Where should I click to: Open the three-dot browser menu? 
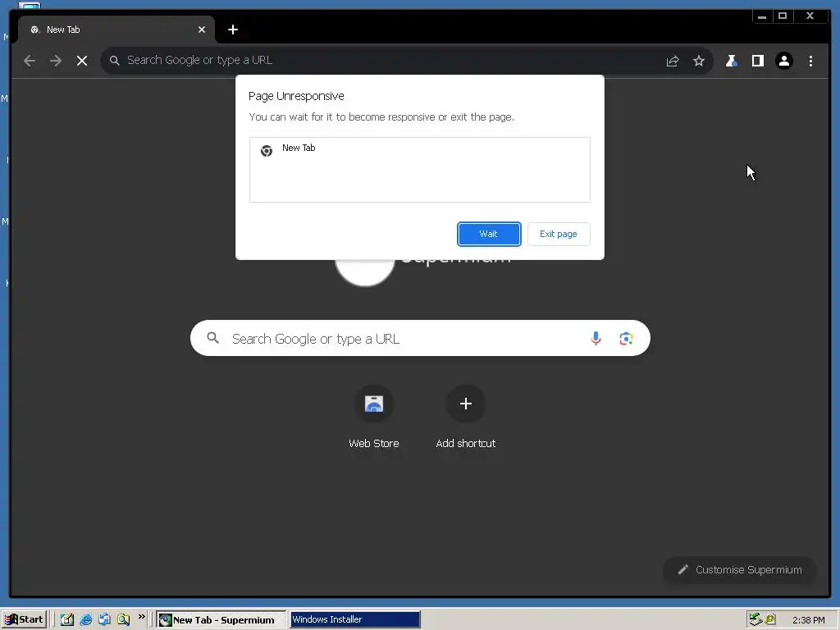810,61
